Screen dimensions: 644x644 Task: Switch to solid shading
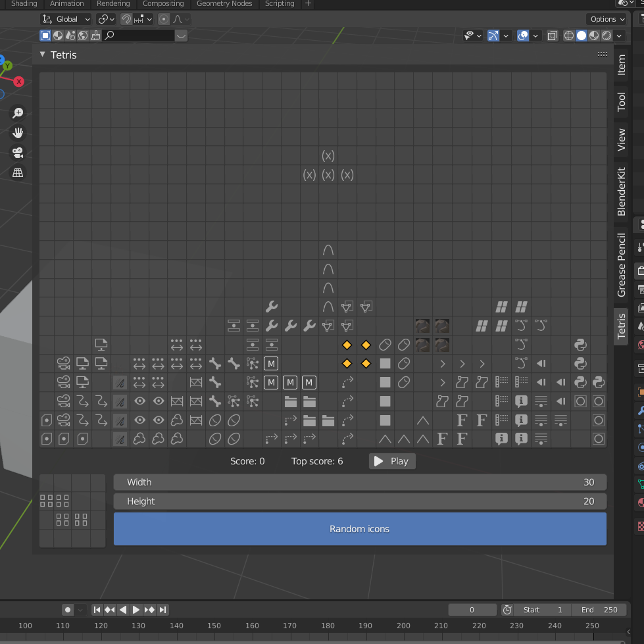(x=581, y=36)
